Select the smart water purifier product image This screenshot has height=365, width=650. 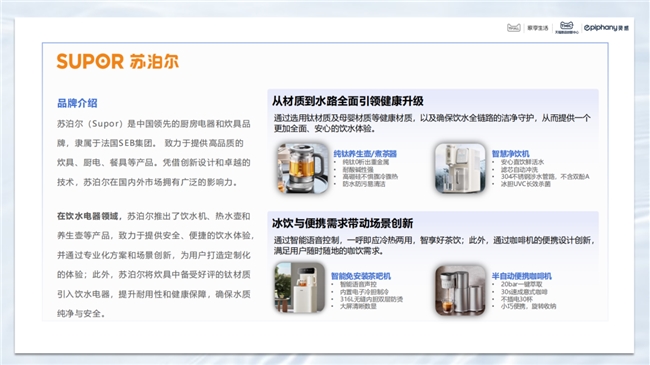coord(460,168)
